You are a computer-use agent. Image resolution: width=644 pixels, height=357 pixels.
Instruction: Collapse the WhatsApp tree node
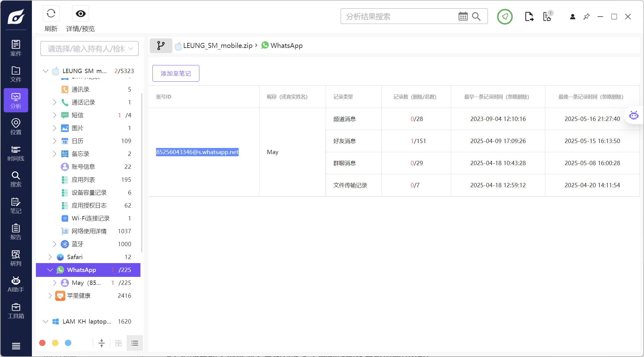pos(50,270)
